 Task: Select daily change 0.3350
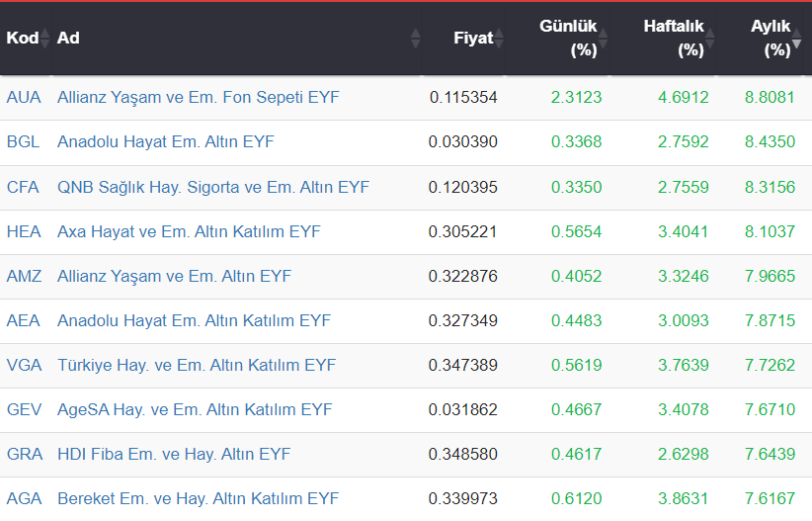point(576,187)
